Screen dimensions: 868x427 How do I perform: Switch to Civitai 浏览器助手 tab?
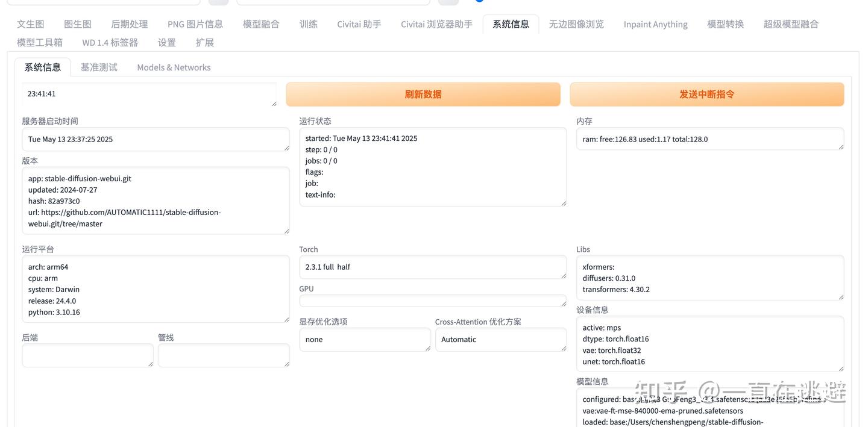tap(437, 24)
